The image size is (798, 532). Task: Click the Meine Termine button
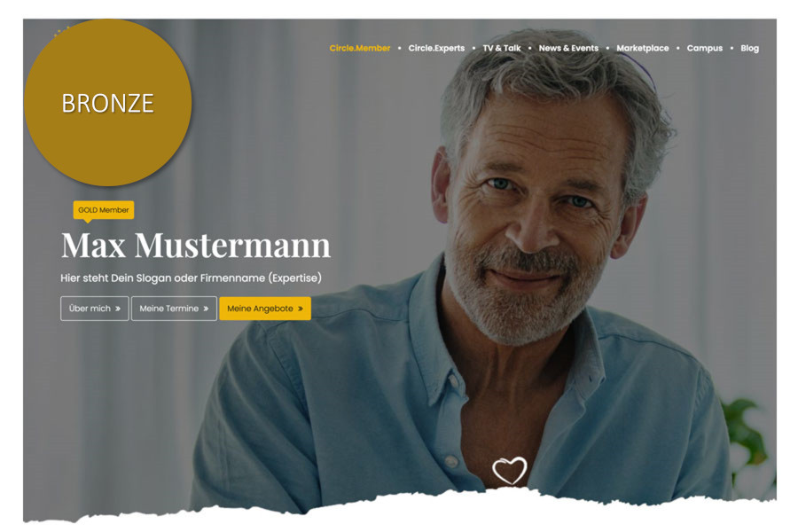tap(174, 309)
